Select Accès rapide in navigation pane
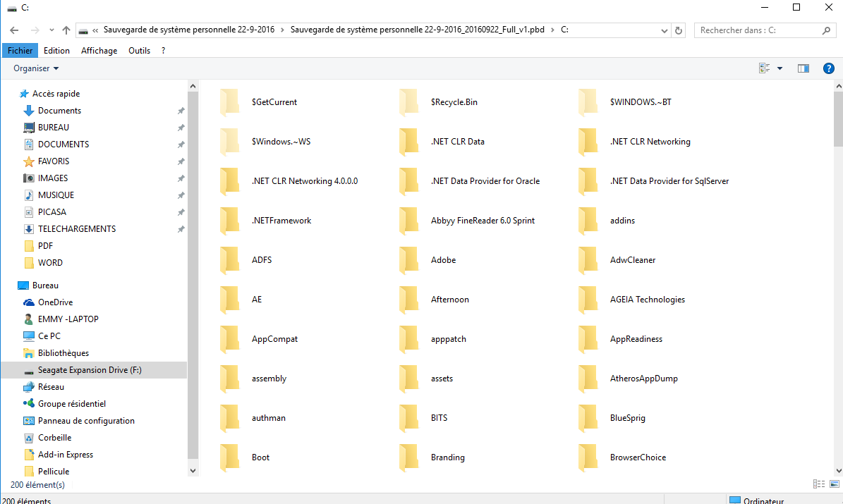The image size is (843, 504). pos(56,94)
